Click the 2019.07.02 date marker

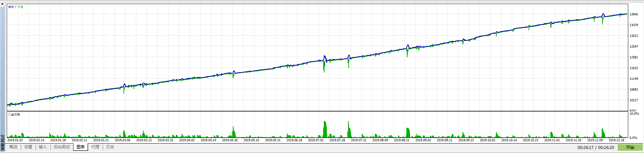click(x=316, y=140)
